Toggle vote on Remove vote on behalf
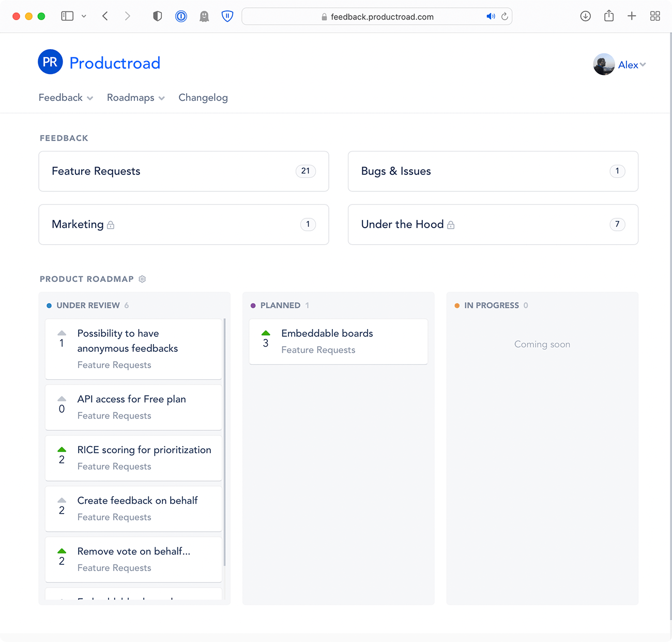 coord(62,551)
